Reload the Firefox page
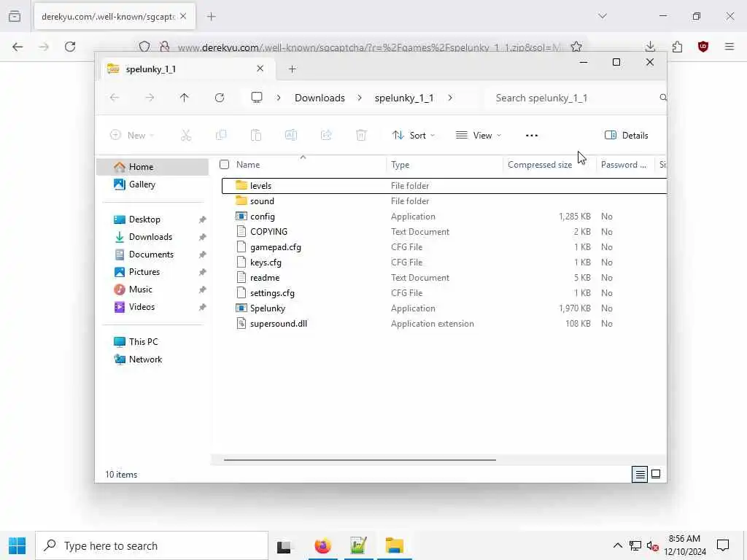This screenshot has height=560, width=747. click(x=70, y=47)
